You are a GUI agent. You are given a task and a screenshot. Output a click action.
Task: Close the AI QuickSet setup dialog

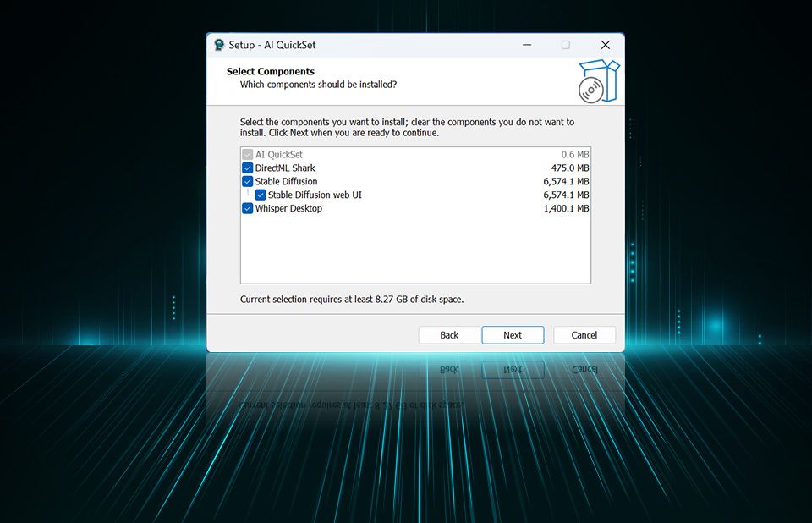(x=605, y=45)
